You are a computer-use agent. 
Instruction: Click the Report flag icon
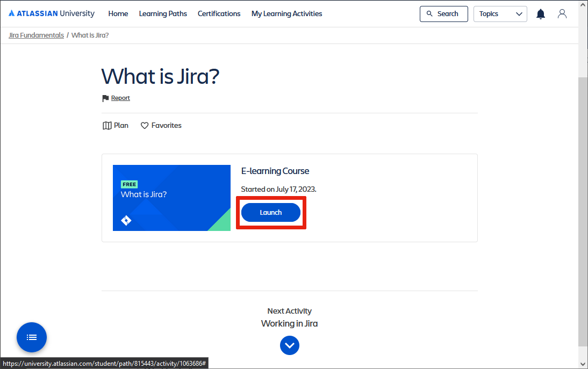click(x=105, y=98)
